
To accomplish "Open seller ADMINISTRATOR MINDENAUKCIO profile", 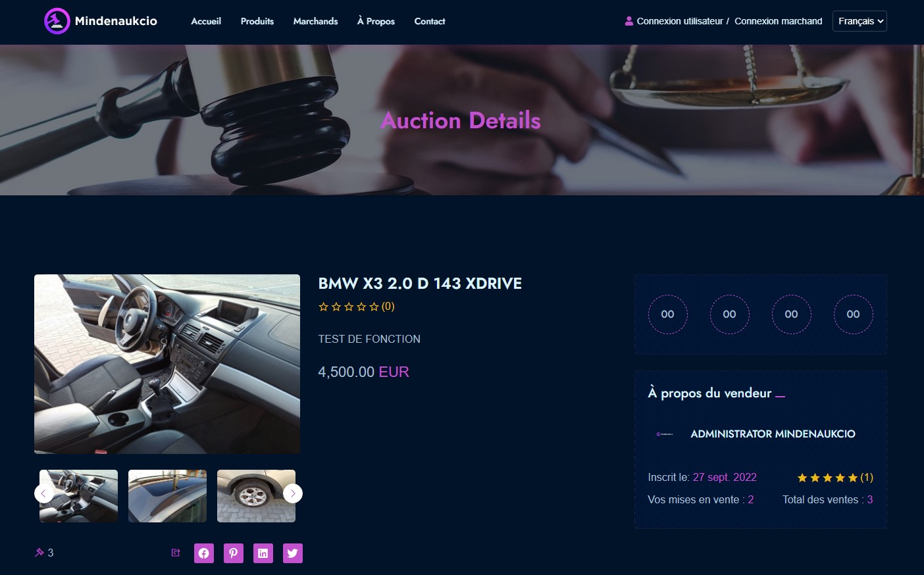I will point(773,434).
